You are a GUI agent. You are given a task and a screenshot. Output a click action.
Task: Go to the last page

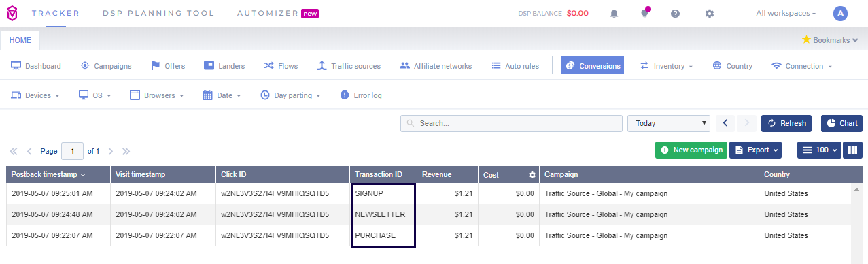pyautogui.click(x=126, y=151)
